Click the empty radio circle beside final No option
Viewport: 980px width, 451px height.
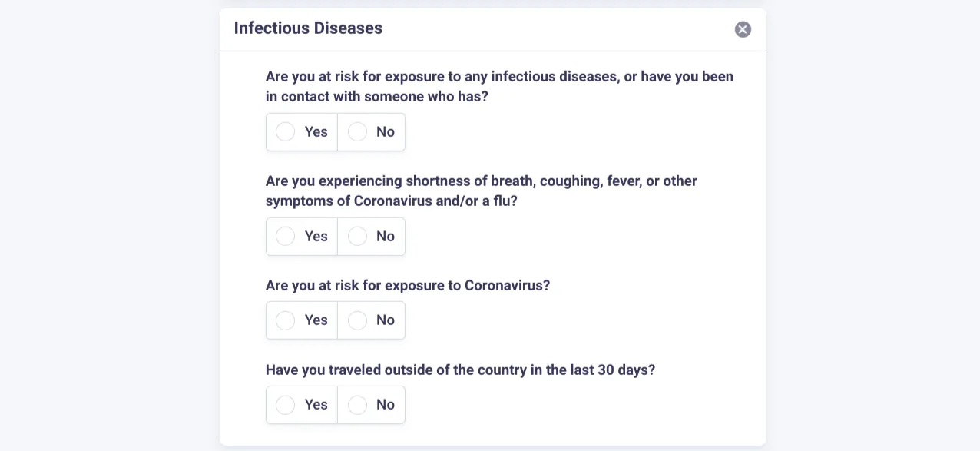point(357,405)
